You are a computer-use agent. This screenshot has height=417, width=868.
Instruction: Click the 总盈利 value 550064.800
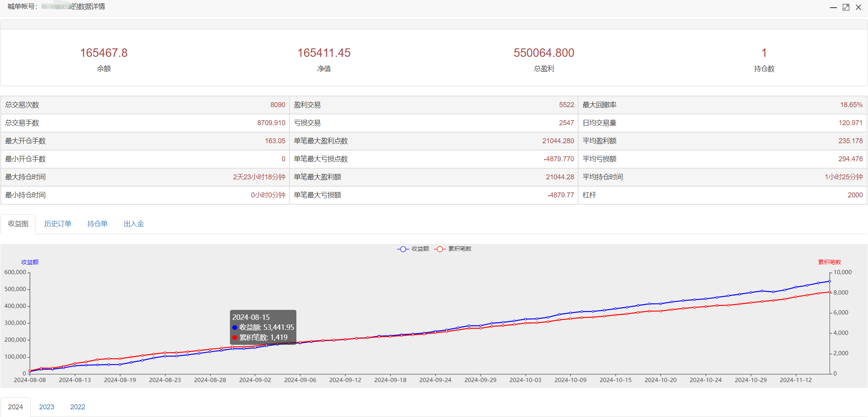tap(544, 53)
